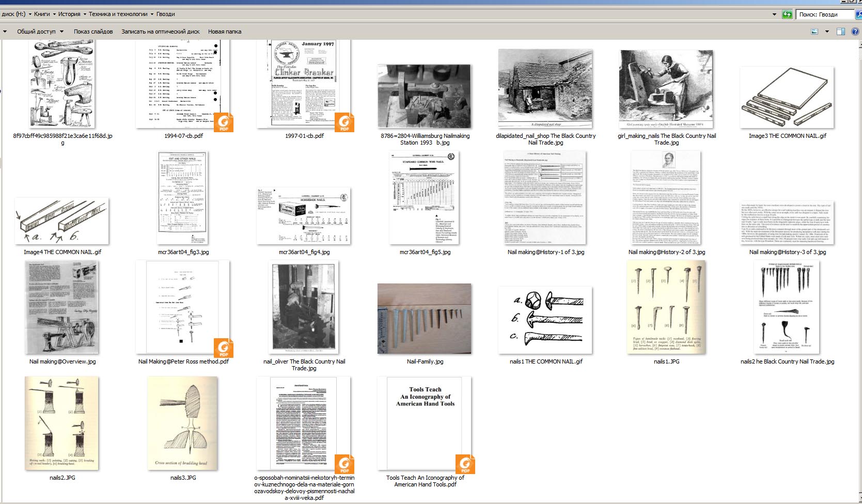Screen dimensions: 862x504
Task: Click file name nails3.JPG
Action: tap(183, 478)
